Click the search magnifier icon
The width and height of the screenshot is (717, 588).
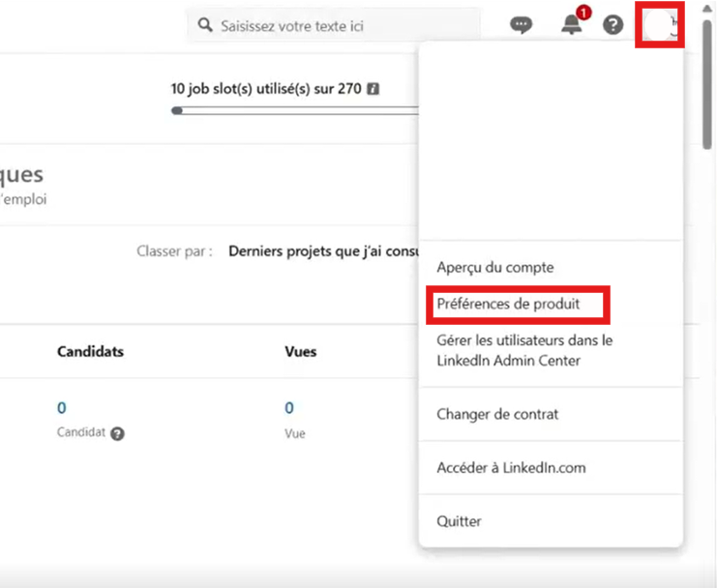(205, 25)
